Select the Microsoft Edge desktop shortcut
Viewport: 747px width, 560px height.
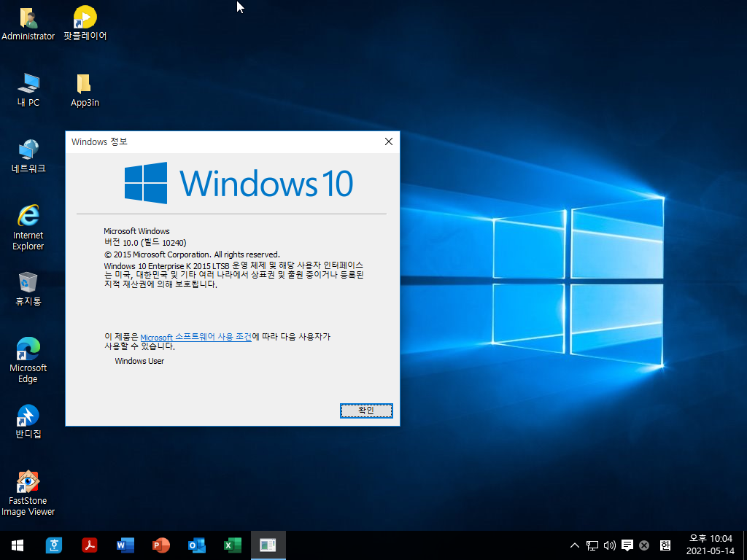pyautogui.click(x=28, y=360)
